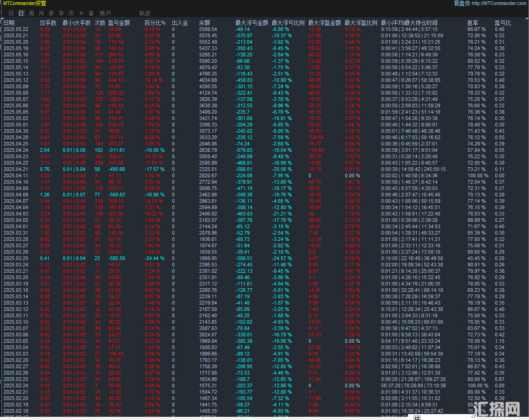Select the 2025.04.24 date cell
Viewport: 529px width, 420px height.
tap(16, 150)
